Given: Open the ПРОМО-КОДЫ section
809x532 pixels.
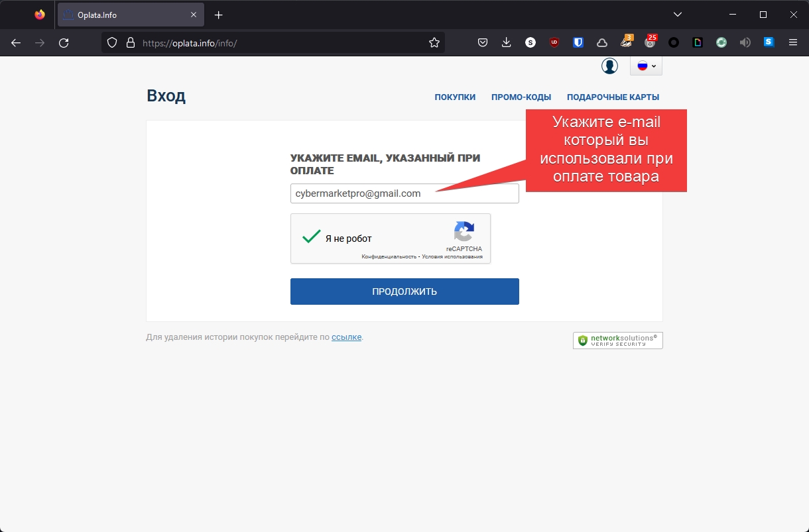Looking at the screenshot, I should click(x=521, y=97).
